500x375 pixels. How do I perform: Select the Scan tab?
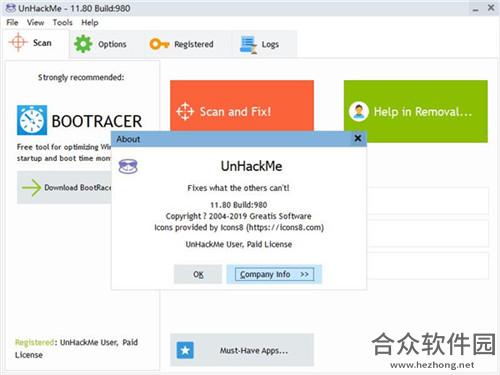coord(36,43)
